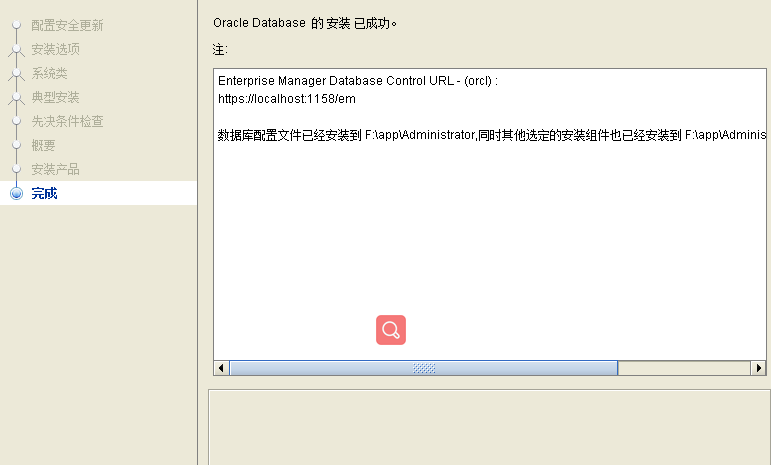
Task: Click the step bullet beside 安装选项
Action: (x=17, y=49)
